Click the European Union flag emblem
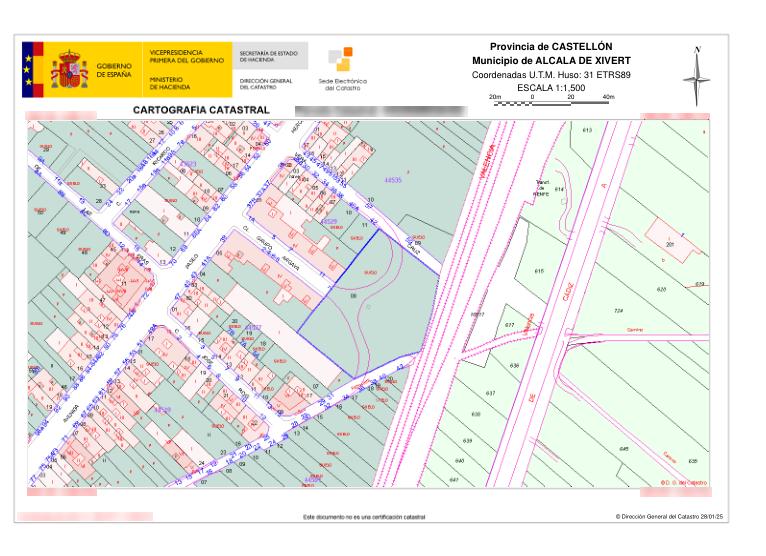Viewport: 766px width, 556px height. [33, 70]
